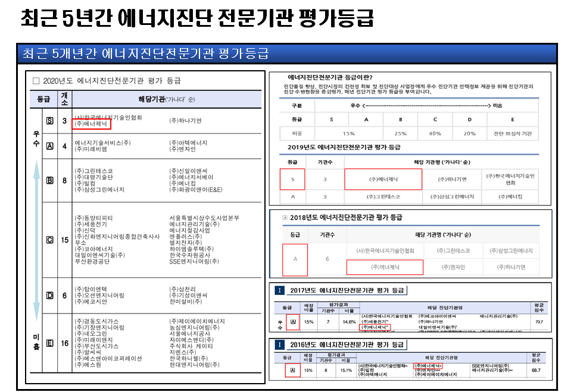Click (주)에너제닉 in the 2018 table
The width and height of the screenshot is (574, 392).
[x=385, y=267]
